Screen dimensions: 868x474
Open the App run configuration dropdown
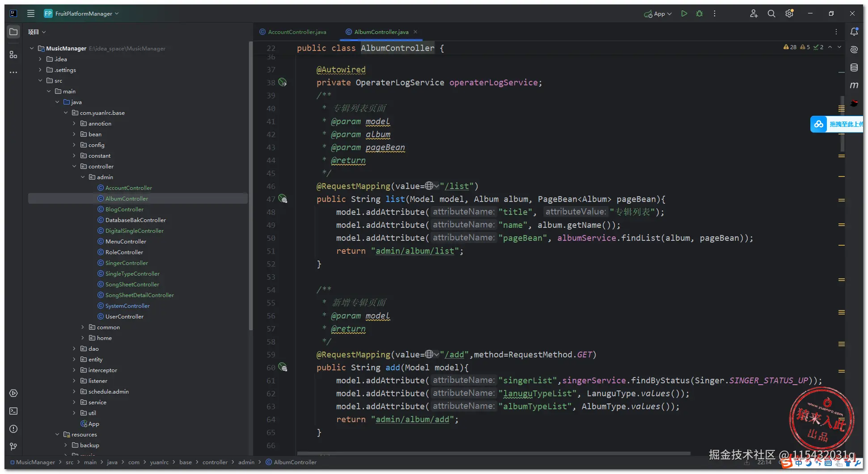tap(658, 13)
